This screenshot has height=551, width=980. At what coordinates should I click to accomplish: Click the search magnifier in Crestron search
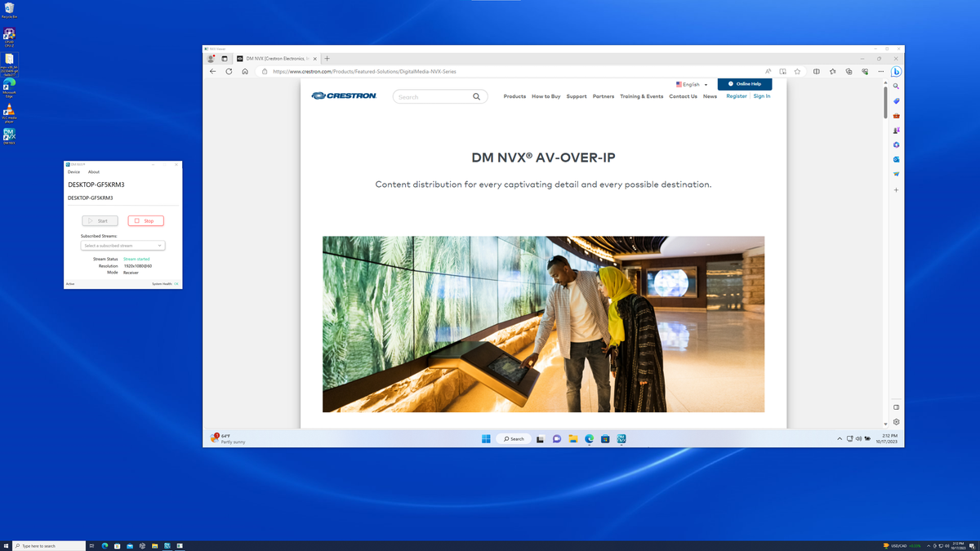click(x=477, y=96)
